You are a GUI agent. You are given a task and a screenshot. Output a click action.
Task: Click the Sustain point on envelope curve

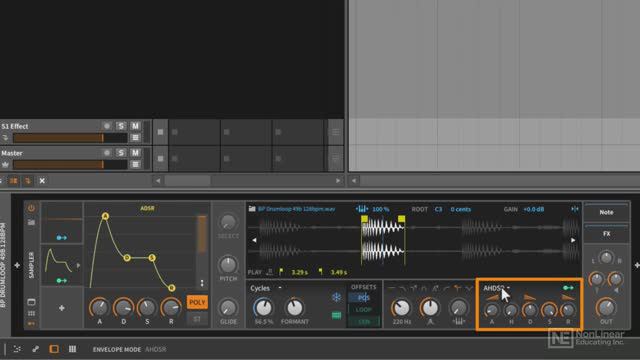click(x=152, y=258)
